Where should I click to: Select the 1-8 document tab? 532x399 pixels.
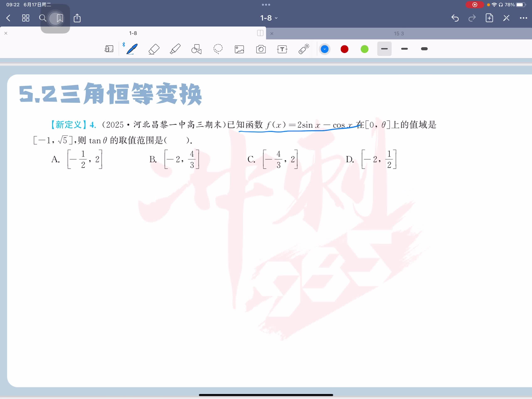click(x=133, y=33)
